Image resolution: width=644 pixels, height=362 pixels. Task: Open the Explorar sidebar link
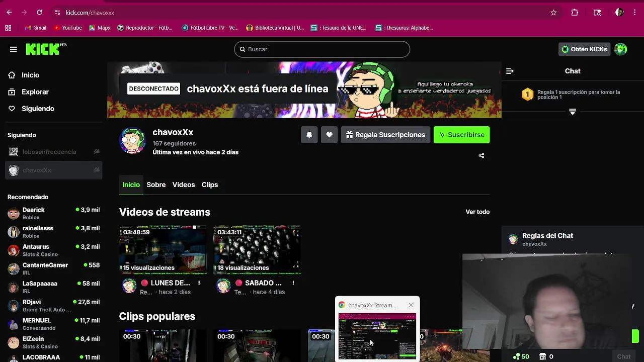click(35, 92)
